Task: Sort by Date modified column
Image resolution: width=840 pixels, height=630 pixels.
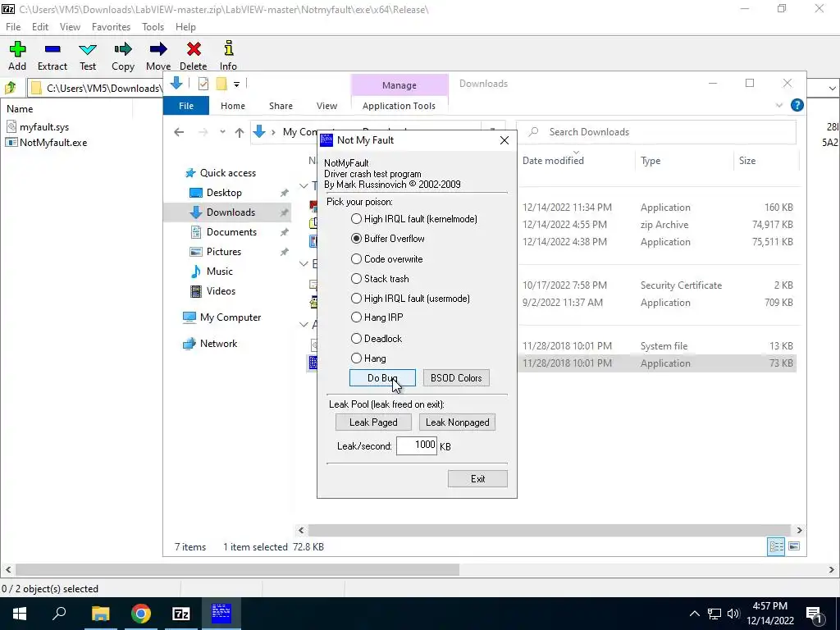Action: (553, 161)
